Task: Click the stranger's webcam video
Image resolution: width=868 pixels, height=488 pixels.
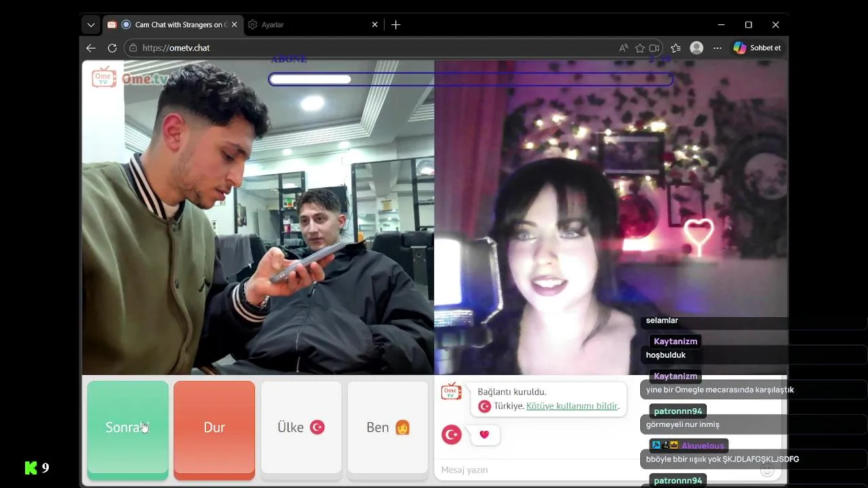Action: tap(610, 217)
